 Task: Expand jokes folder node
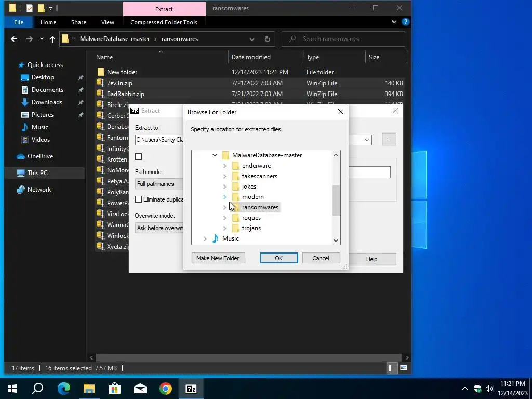(224, 187)
